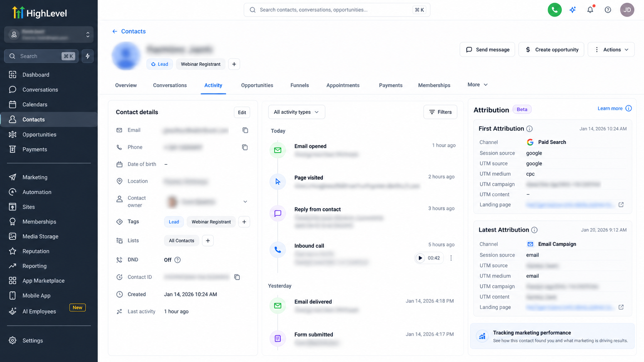
Task: Go back to Contacts list
Action: (129, 32)
